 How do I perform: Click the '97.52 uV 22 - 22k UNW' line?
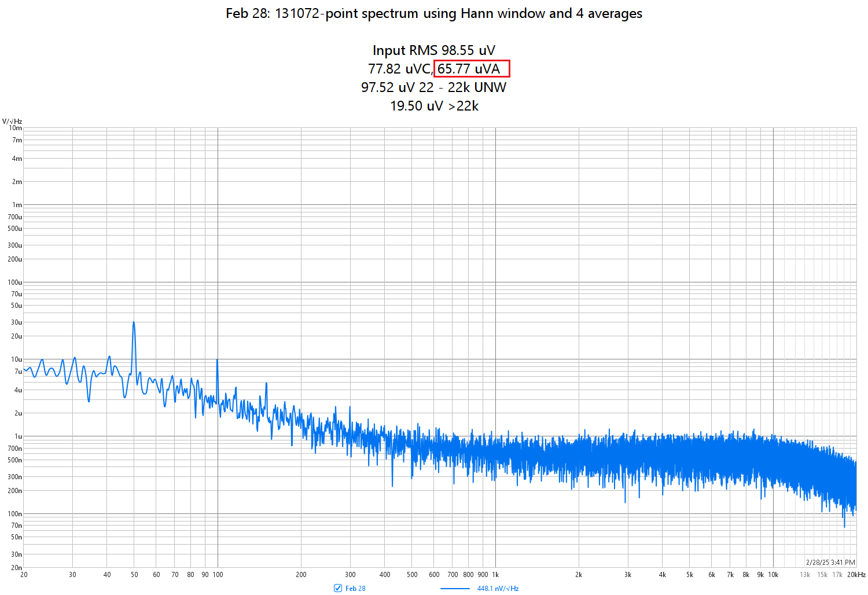click(434, 87)
